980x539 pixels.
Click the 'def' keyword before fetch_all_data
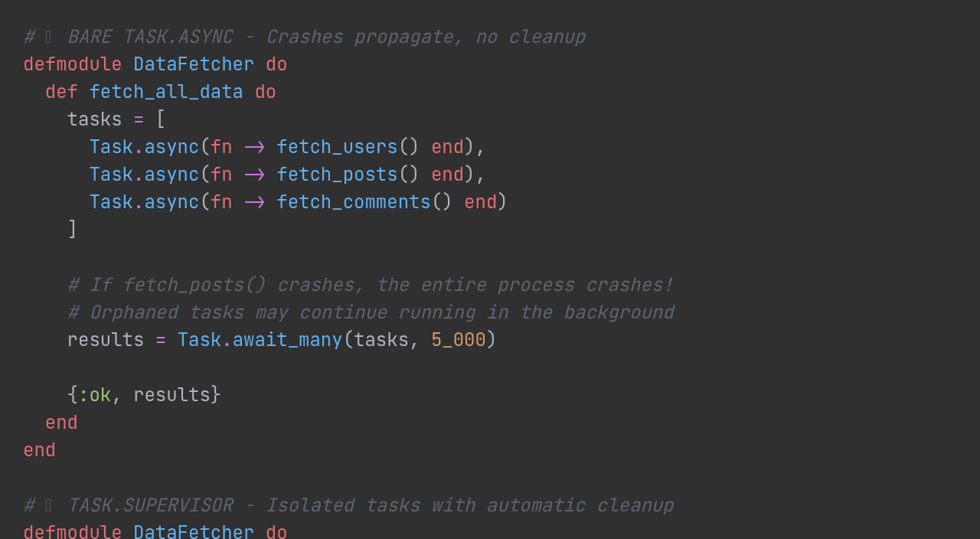(61, 92)
